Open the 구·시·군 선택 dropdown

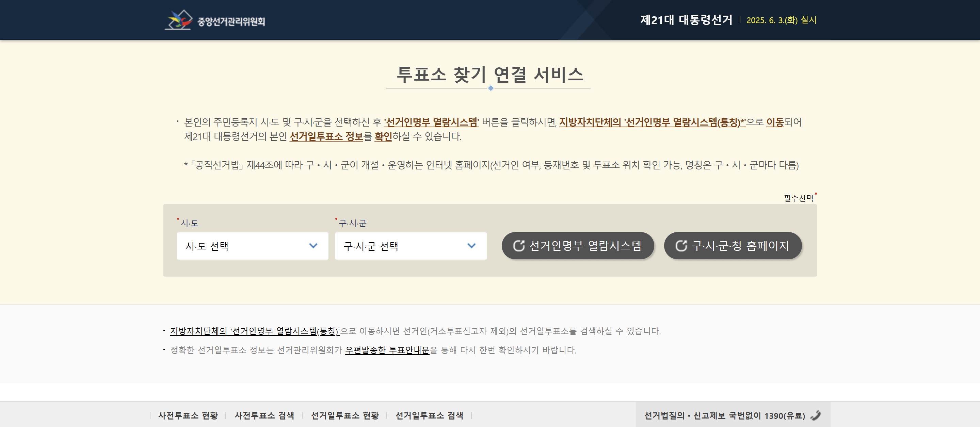pos(411,246)
